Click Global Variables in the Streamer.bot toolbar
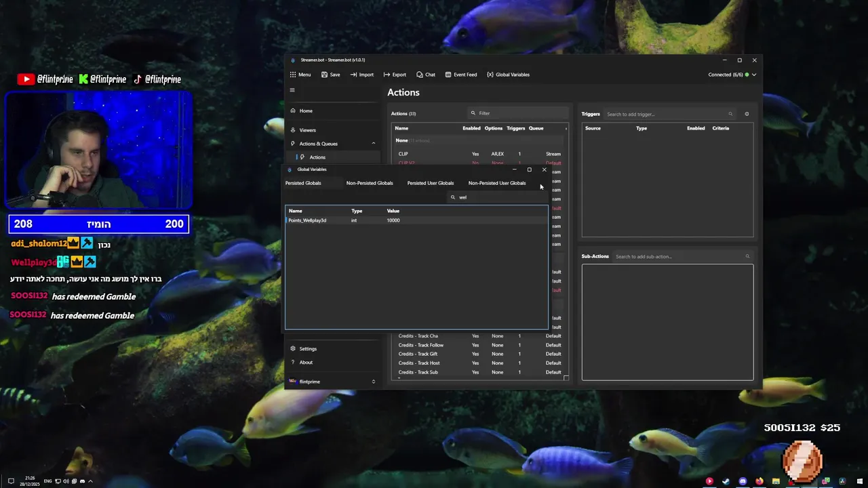Screen dimensions: 868x488 (x=509, y=75)
